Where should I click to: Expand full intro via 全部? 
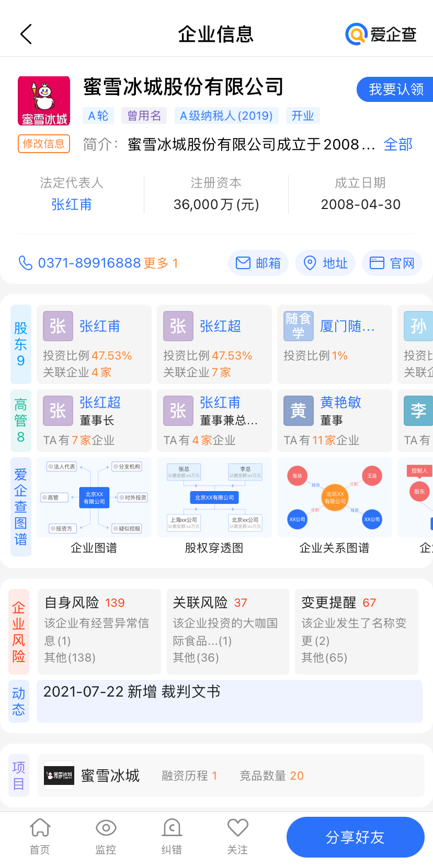[x=398, y=145]
